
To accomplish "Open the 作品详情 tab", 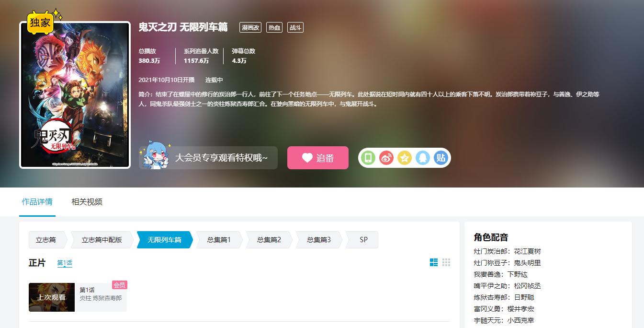I will (37, 202).
